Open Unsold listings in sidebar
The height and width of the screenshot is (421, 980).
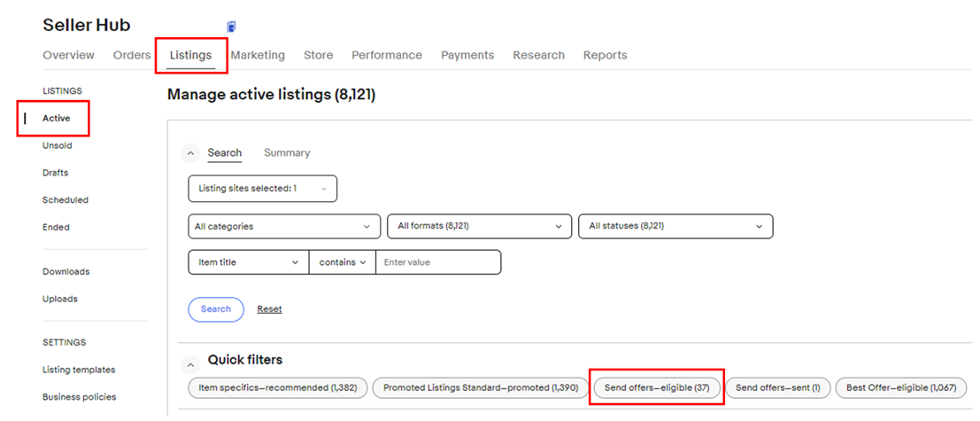click(x=58, y=145)
